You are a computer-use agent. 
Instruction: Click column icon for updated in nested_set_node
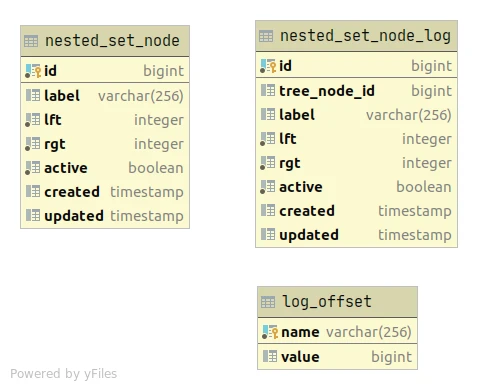33,215
